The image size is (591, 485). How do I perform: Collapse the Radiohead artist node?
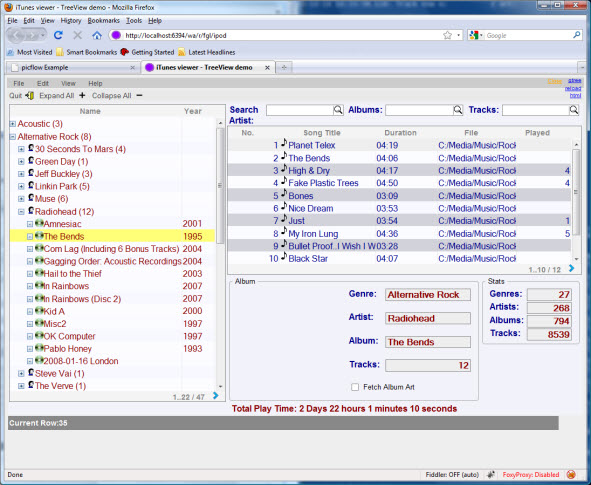(21, 211)
